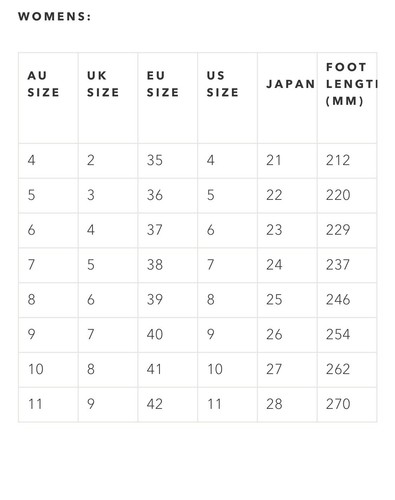Click the WOMENS heading text
Viewport: 395px width, 500px height.
coord(54,16)
